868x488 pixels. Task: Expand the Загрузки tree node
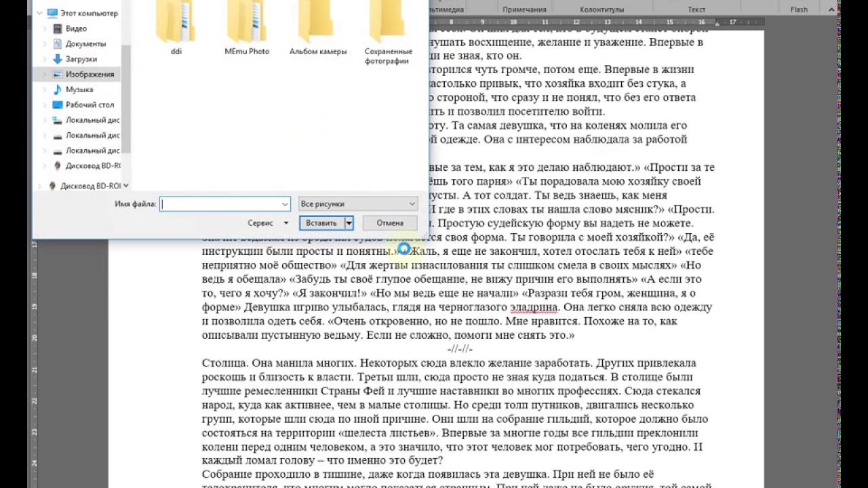pyautogui.click(x=45, y=59)
